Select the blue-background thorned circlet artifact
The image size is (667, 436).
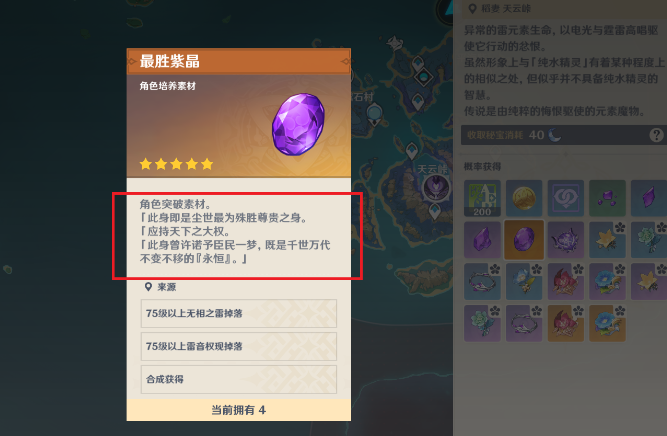pyautogui.click(x=482, y=282)
